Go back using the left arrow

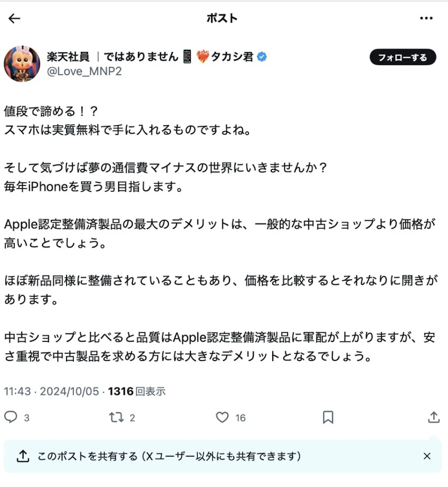14,19
